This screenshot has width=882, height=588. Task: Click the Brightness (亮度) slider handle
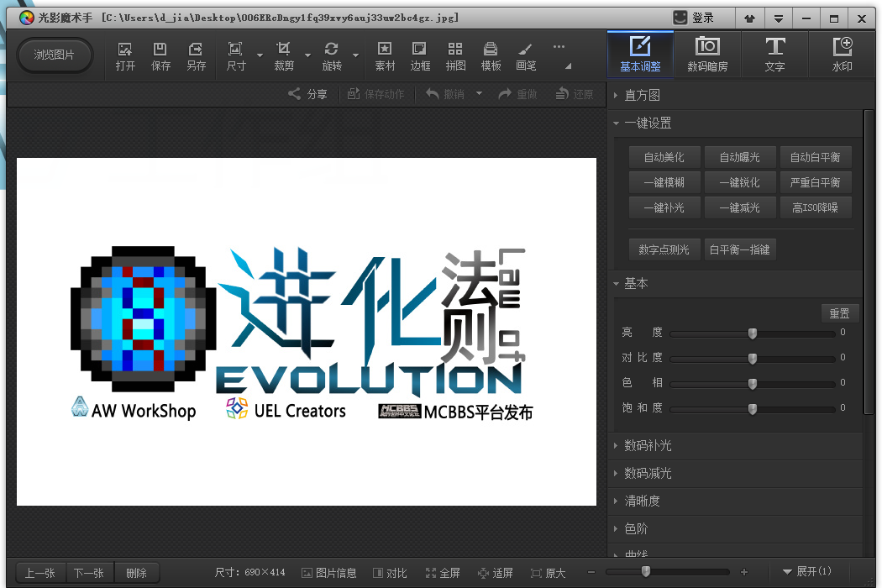[x=753, y=333]
